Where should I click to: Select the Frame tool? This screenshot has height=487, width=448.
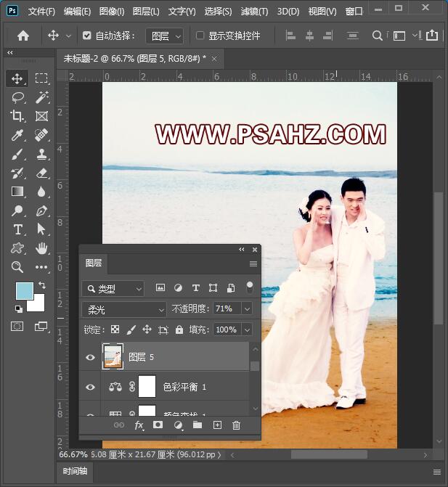(x=41, y=116)
